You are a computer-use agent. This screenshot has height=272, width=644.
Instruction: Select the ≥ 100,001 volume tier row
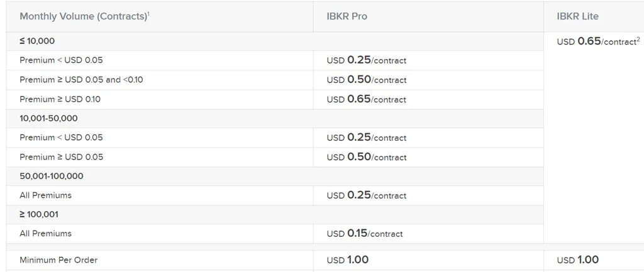coord(275,215)
